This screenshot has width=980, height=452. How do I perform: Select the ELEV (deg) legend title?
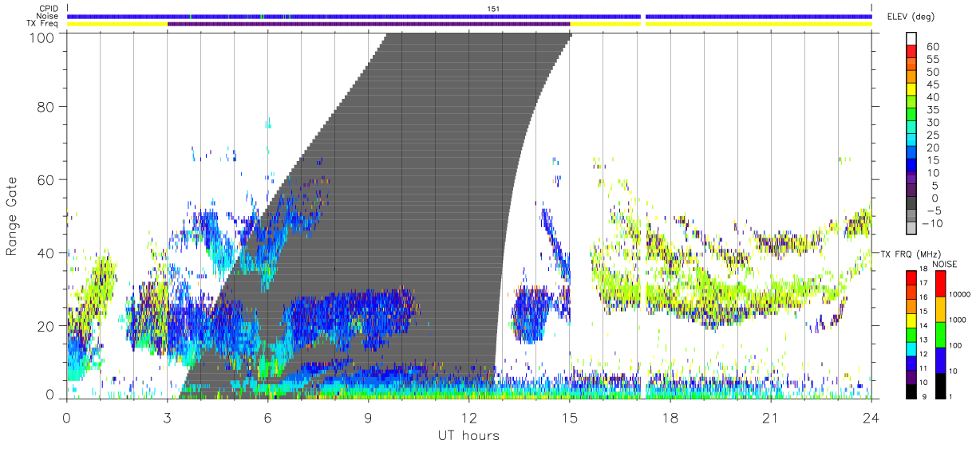tap(911, 17)
